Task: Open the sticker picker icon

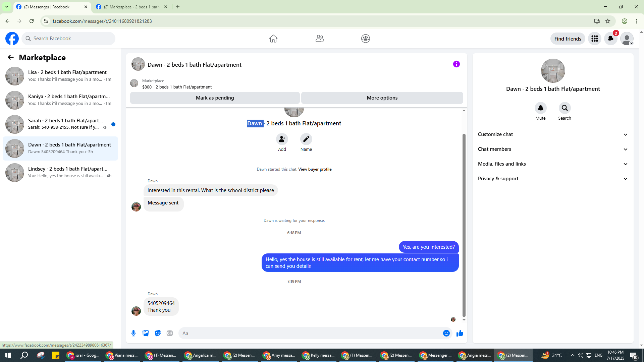Action: click(158, 333)
